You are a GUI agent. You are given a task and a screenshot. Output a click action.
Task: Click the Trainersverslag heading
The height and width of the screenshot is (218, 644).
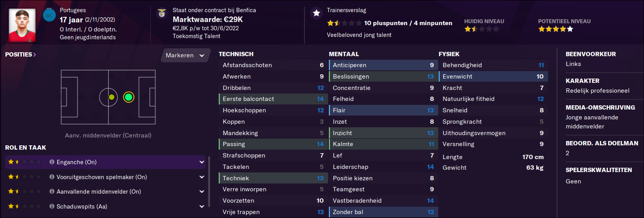click(x=347, y=10)
